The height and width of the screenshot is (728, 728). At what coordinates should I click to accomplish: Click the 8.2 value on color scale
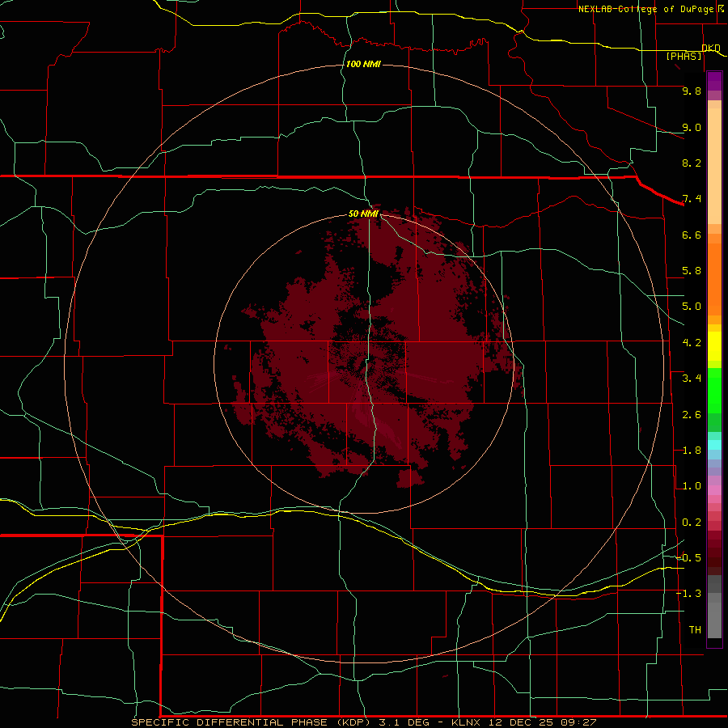[692, 163]
